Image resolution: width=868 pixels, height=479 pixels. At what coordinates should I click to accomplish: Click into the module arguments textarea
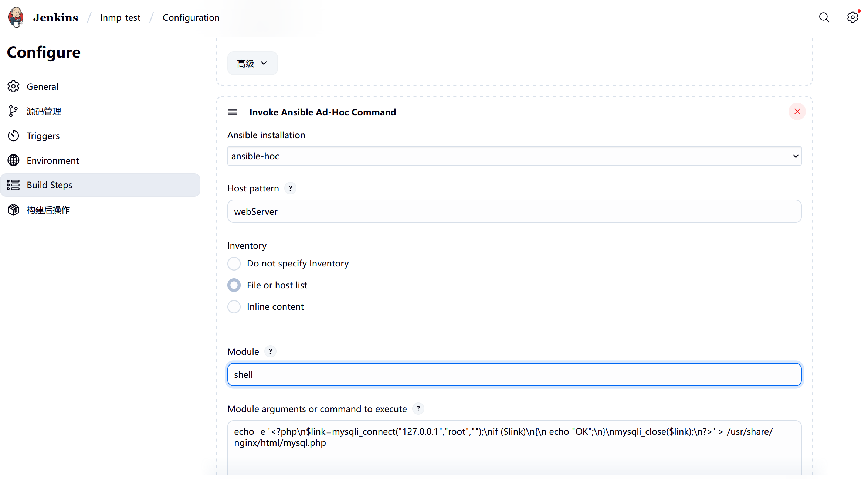(x=514, y=447)
